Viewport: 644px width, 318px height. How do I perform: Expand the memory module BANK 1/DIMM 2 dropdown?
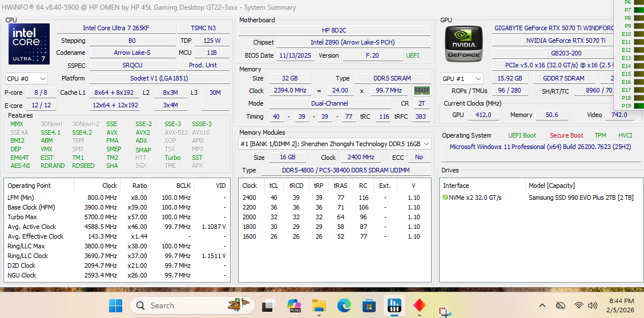pyautogui.click(x=335, y=144)
